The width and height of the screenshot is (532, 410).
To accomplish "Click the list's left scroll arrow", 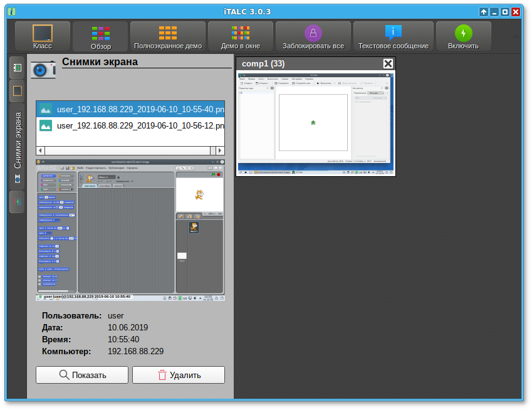I will (40, 150).
